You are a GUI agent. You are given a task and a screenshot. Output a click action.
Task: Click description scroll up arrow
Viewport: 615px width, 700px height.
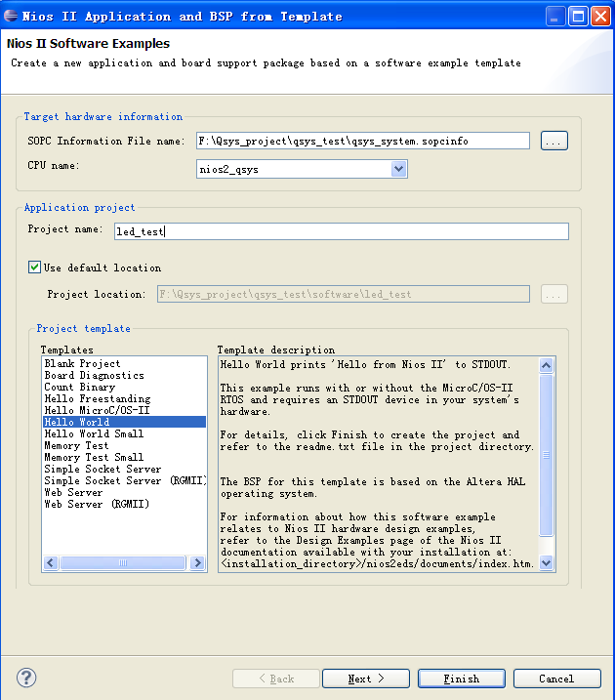[547, 366]
